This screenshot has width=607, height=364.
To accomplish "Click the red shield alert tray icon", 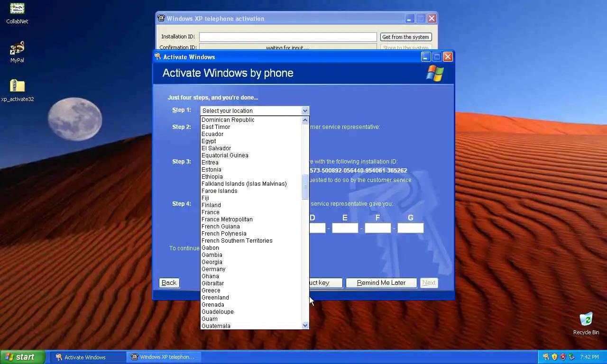I will [563, 357].
